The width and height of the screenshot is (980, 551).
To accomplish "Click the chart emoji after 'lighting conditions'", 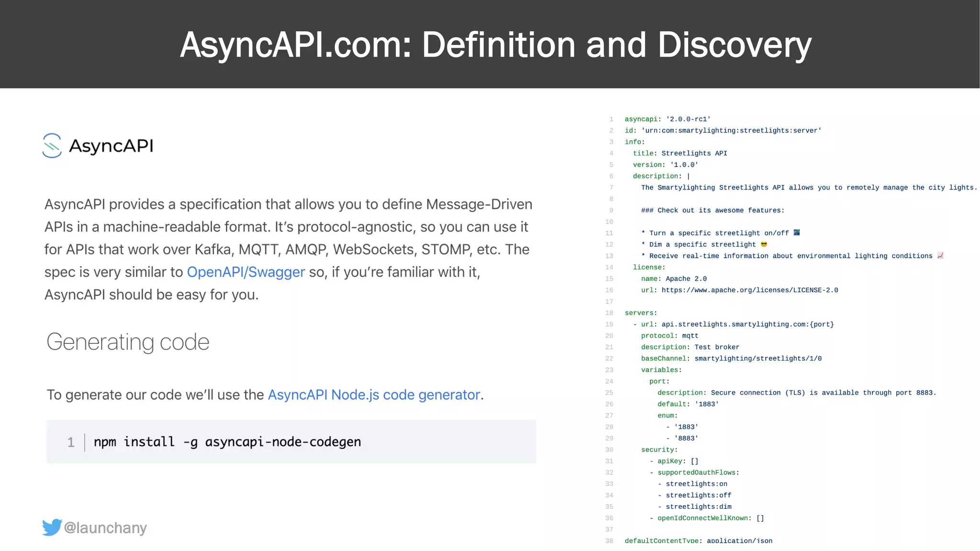I will [940, 256].
